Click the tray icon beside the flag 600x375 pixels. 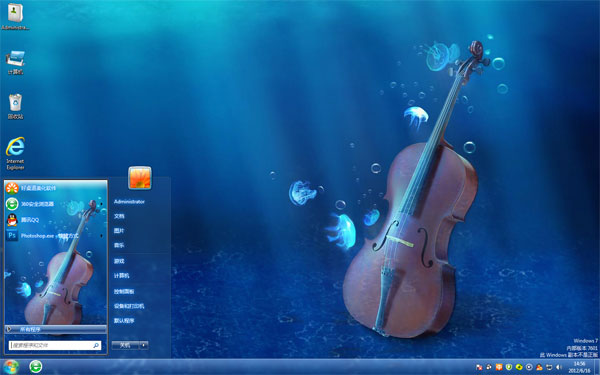(489, 367)
